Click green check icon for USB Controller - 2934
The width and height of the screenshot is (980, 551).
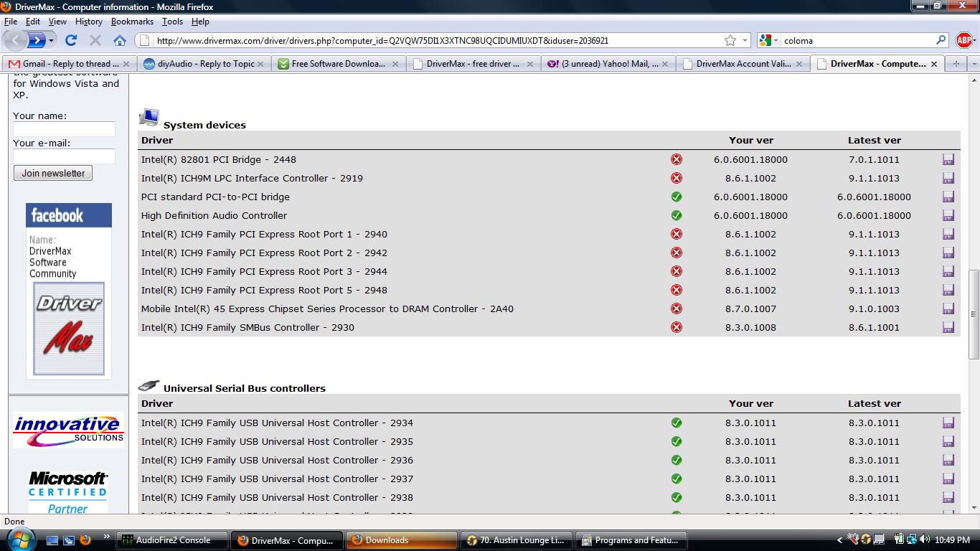[x=676, y=423]
